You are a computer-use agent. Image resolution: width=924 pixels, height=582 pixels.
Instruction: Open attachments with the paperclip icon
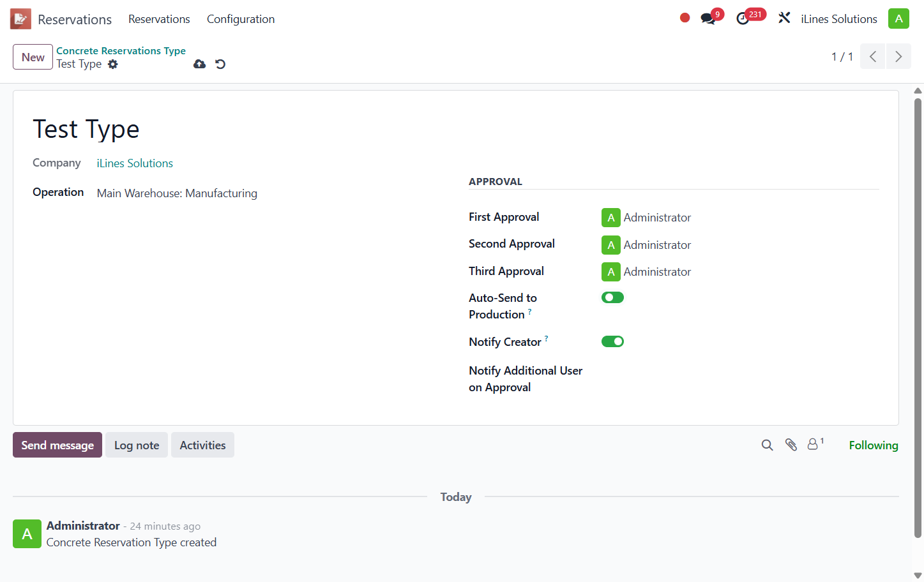point(791,445)
